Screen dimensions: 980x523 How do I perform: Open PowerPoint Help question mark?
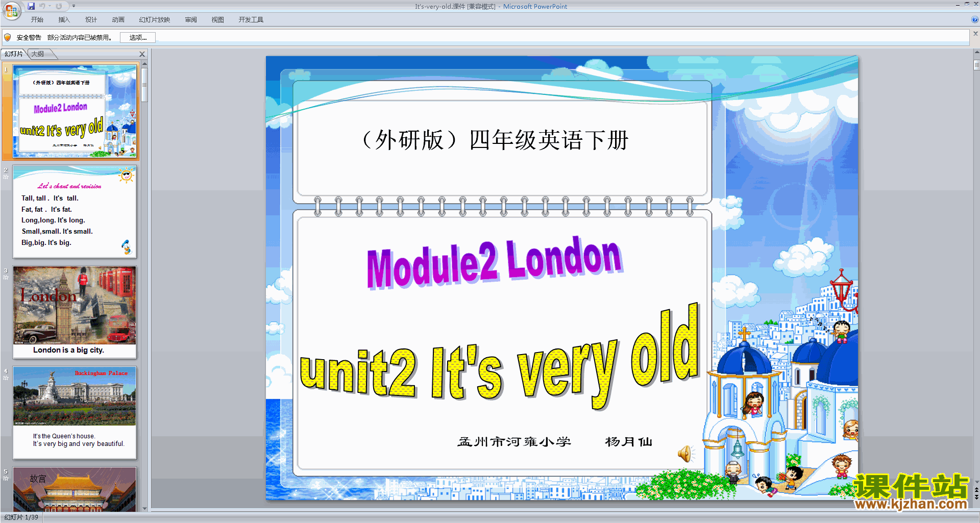[975, 19]
